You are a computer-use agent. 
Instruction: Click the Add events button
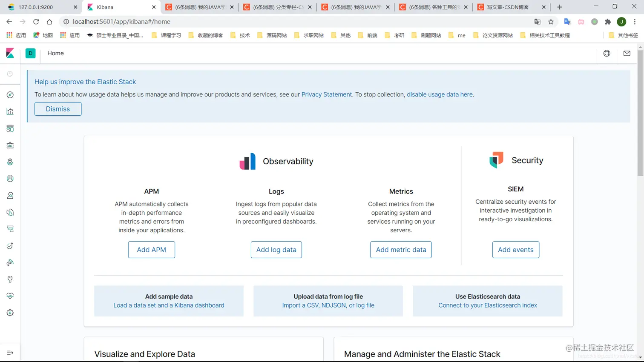pyautogui.click(x=516, y=250)
